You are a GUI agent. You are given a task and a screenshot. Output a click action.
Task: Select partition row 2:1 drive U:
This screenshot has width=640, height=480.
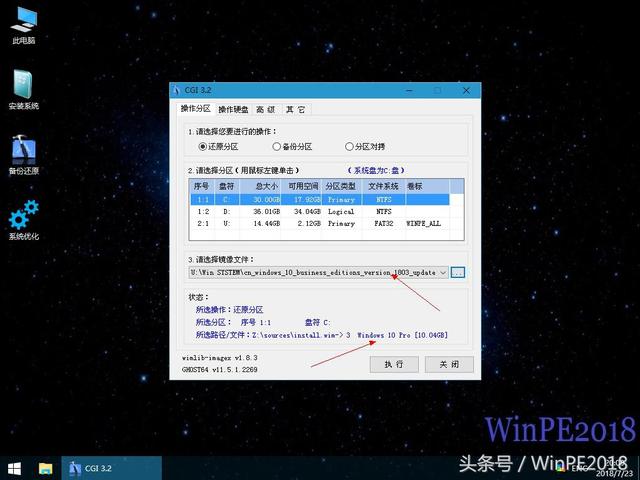point(320,223)
